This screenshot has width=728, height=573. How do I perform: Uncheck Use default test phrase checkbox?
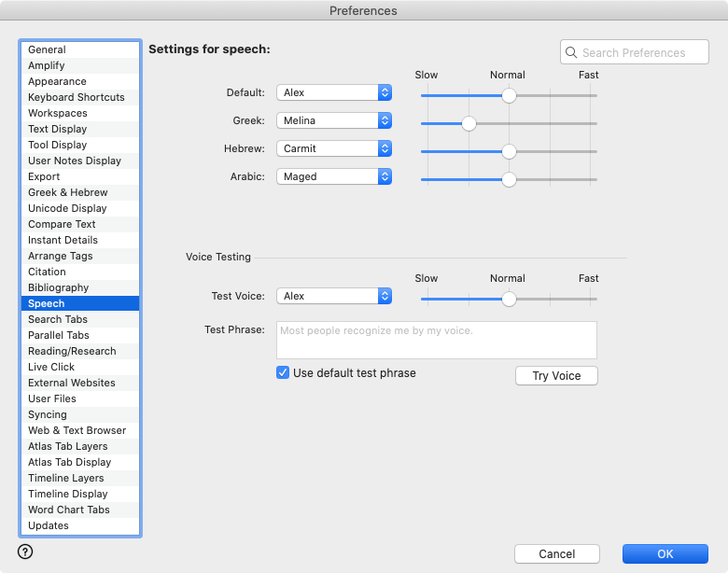point(283,373)
